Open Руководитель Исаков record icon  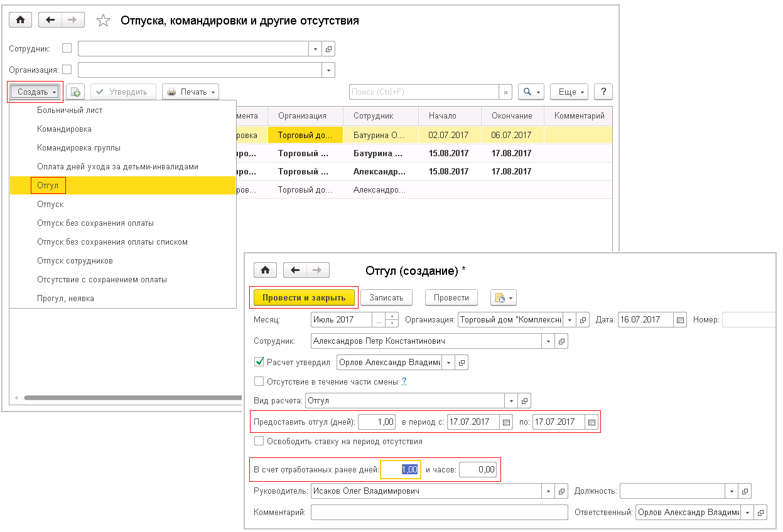pos(562,491)
